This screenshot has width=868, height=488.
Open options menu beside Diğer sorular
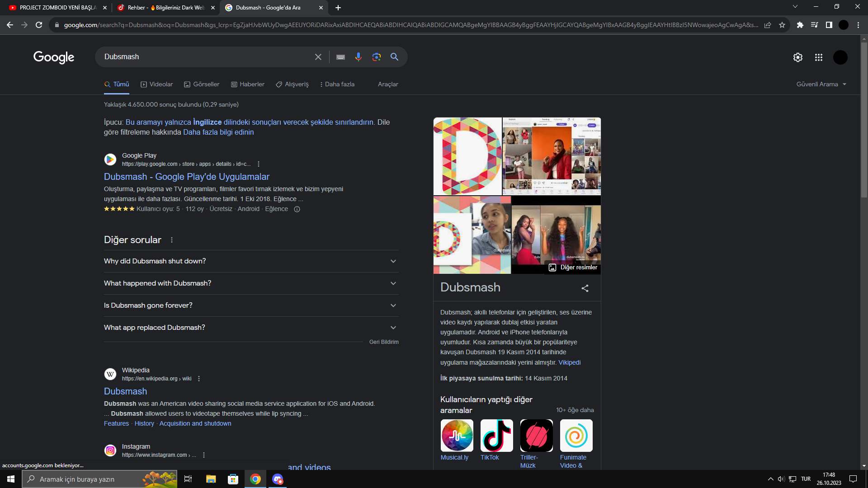point(172,240)
